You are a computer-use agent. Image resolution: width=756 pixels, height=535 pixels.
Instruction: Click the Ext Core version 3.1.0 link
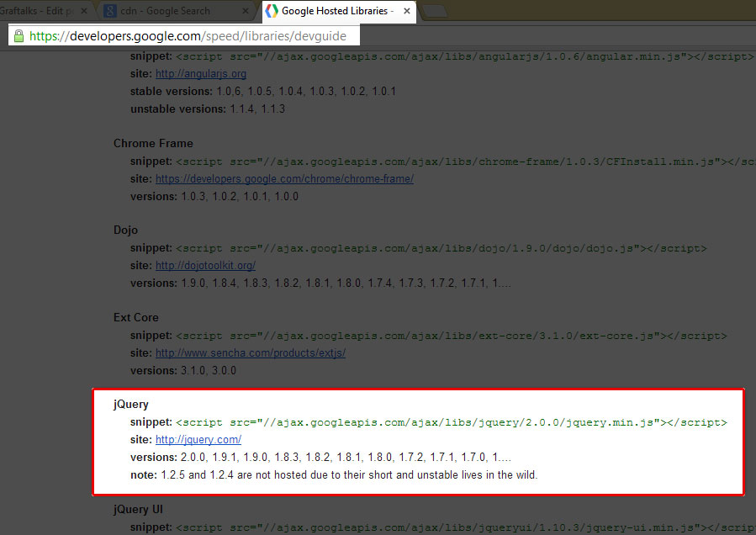pyautogui.click(x=193, y=370)
